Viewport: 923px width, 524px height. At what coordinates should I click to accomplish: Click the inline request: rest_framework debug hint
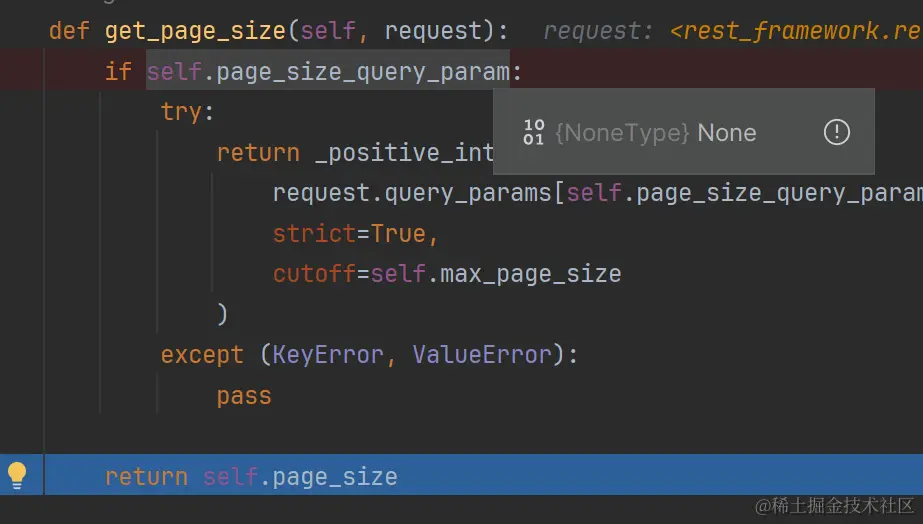732,31
